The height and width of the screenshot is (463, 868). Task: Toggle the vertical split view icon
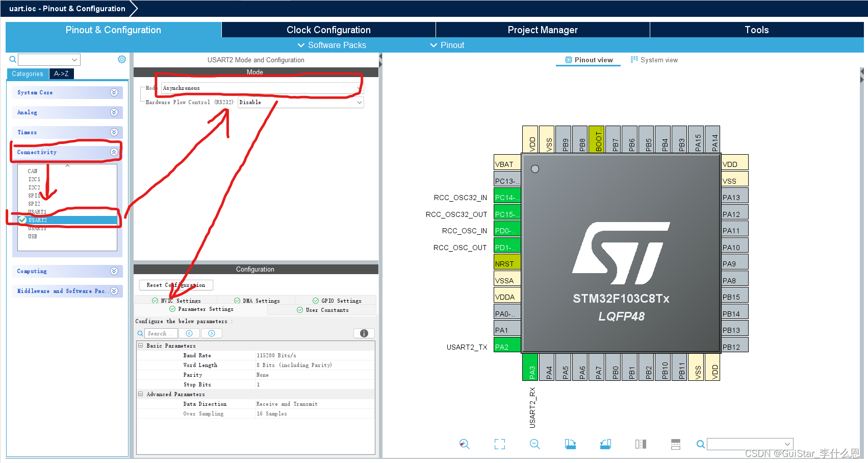click(x=641, y=444)
